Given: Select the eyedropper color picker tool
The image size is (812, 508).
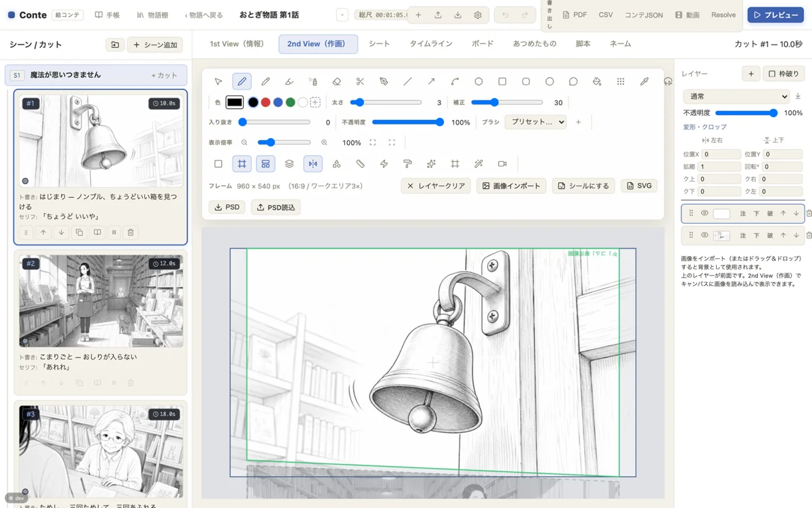Looking at the screenshot, I should [x=644, y=81].
